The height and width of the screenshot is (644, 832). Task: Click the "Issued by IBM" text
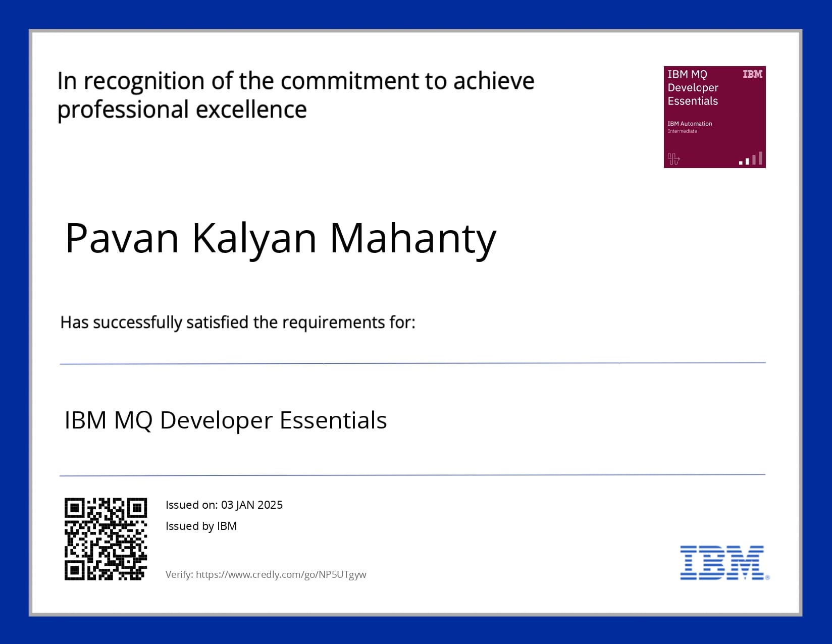pos(201,526)
